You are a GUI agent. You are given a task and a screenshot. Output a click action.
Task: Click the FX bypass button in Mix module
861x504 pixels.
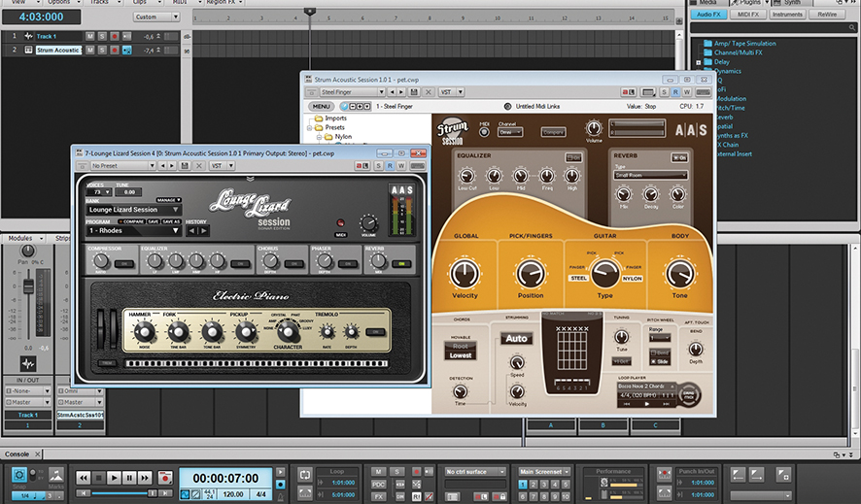[378, 496]
